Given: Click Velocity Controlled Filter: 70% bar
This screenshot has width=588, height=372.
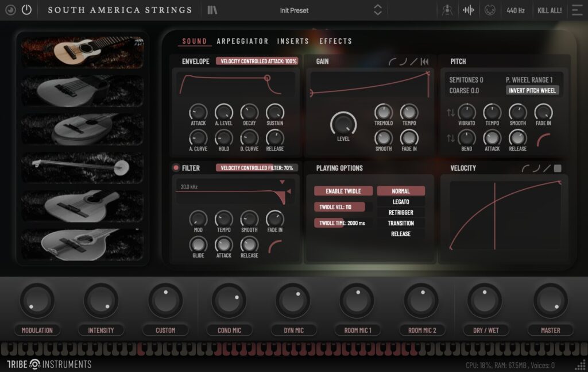Looking at the screenshot, I should click(257, 168).
